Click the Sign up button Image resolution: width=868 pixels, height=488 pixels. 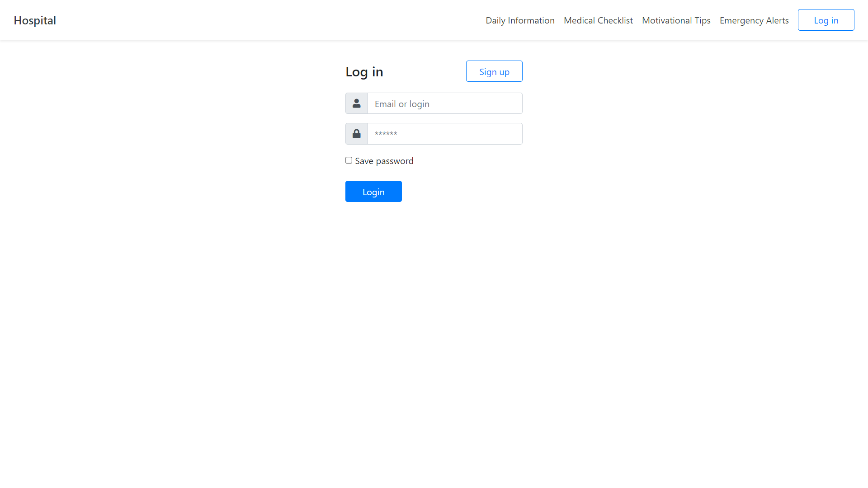[x=494, y=71]
